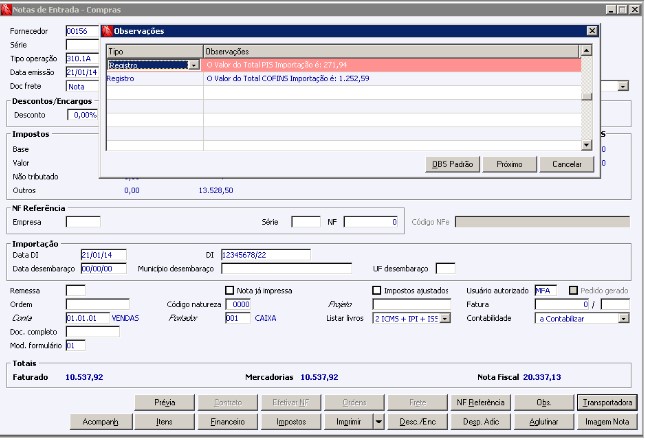645x440 pixels.
Task: Click the Notas de Entrada window icon
Action: [6, 9]
